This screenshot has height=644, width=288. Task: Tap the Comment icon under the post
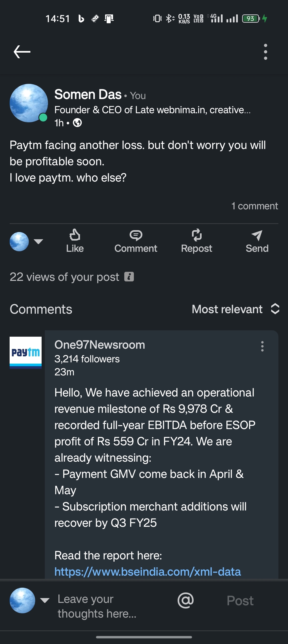[136, 241]
